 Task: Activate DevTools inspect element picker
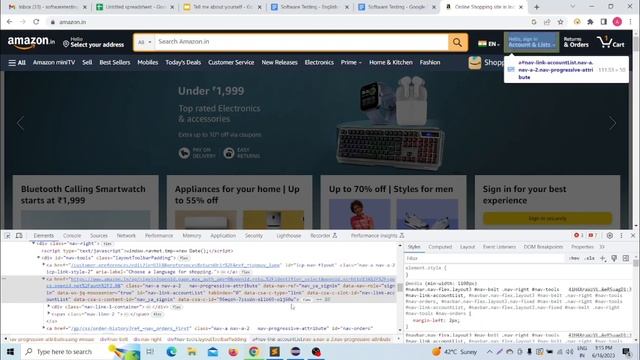click(8, 236)
